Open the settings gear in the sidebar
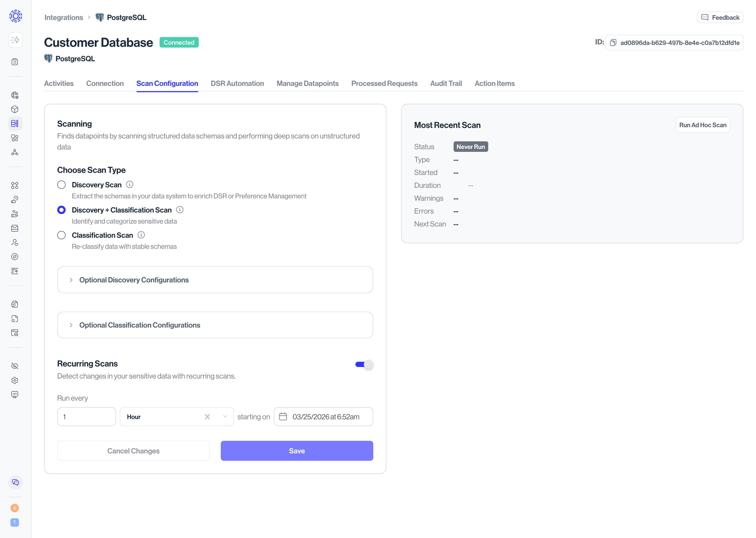The image size is (756, 538). tap(14, 380)
